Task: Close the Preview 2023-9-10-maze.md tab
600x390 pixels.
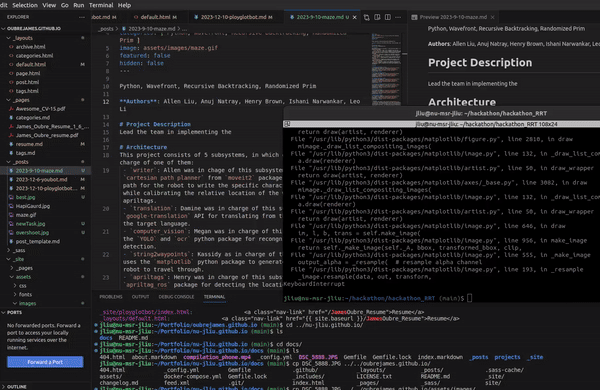Action: (492, 17)
